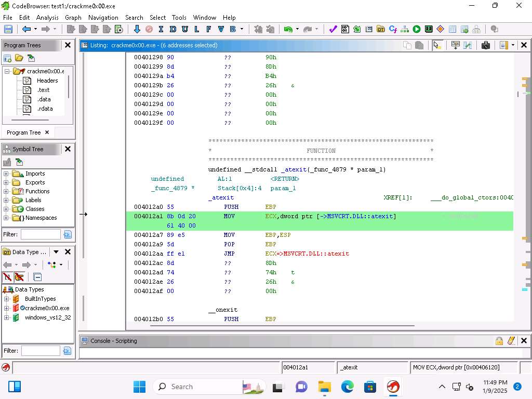Click the Symbol Tree filter field
The height and width of the screenshot is (399, 532).
(x=41, y=235)
